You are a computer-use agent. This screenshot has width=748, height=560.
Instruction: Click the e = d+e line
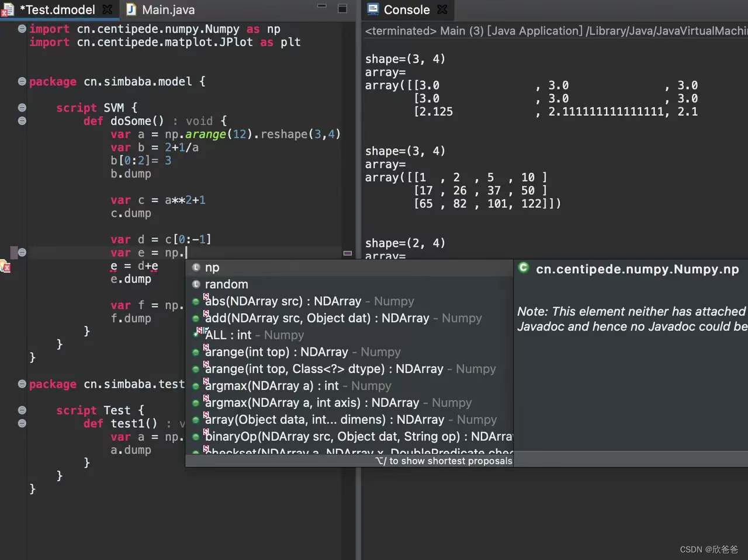click(134, 266)
